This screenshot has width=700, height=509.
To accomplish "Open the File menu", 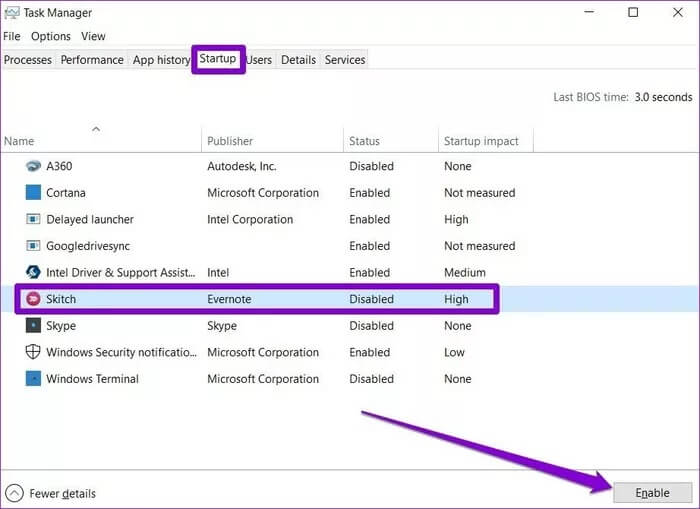I will (12, 36).
